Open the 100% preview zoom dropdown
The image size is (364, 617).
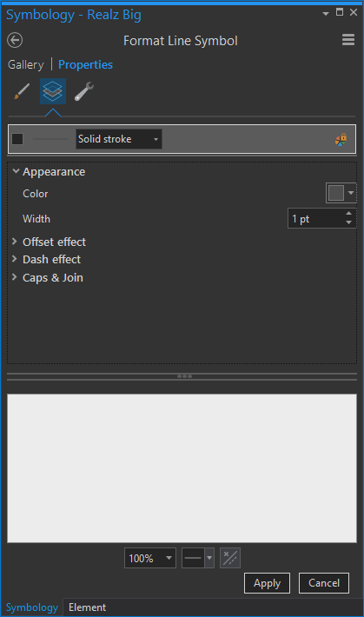[150, 558]
